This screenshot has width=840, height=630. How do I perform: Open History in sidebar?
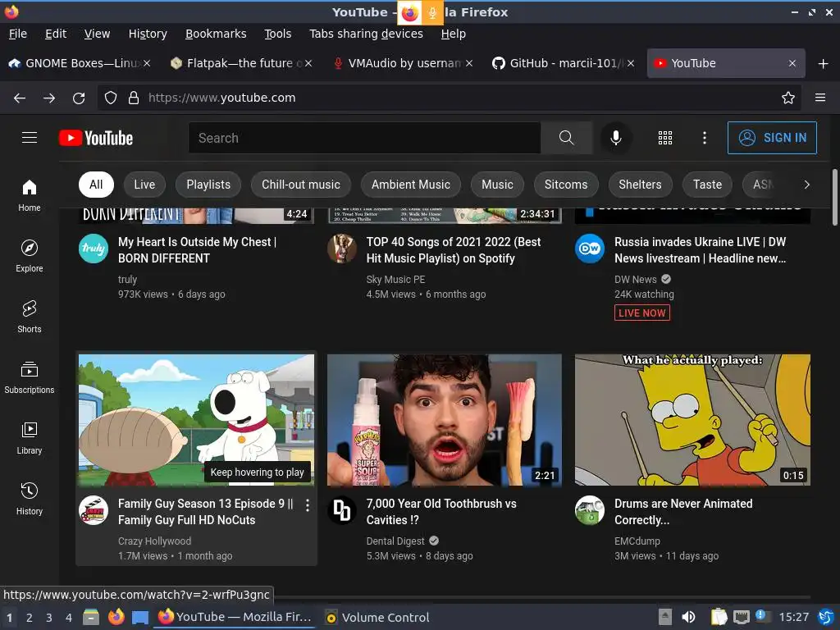pyautogui.click(x=30, y=499)
